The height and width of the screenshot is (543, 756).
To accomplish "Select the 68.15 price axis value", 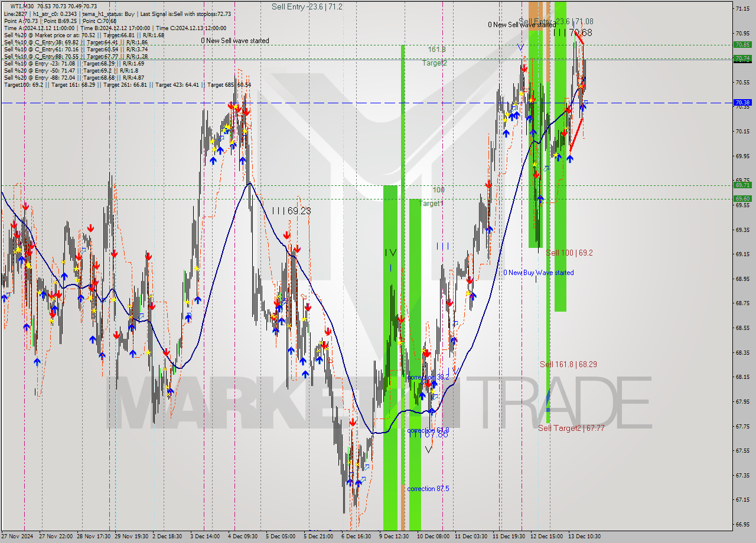I will pos(742,377).
